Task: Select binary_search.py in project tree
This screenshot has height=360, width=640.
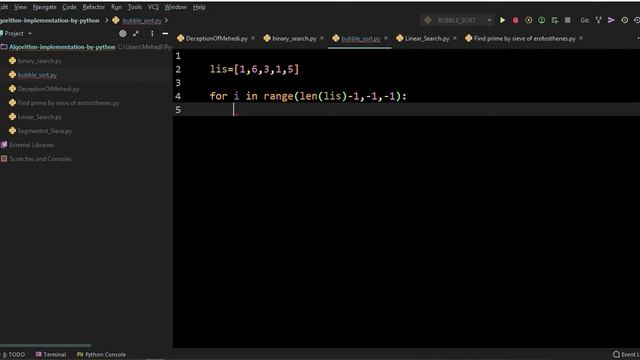Action: coord(40,61)
